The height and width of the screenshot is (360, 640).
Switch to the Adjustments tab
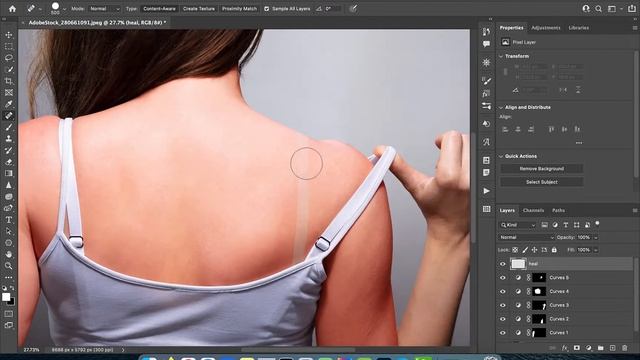pyautogui.click(x=546, y=28)
